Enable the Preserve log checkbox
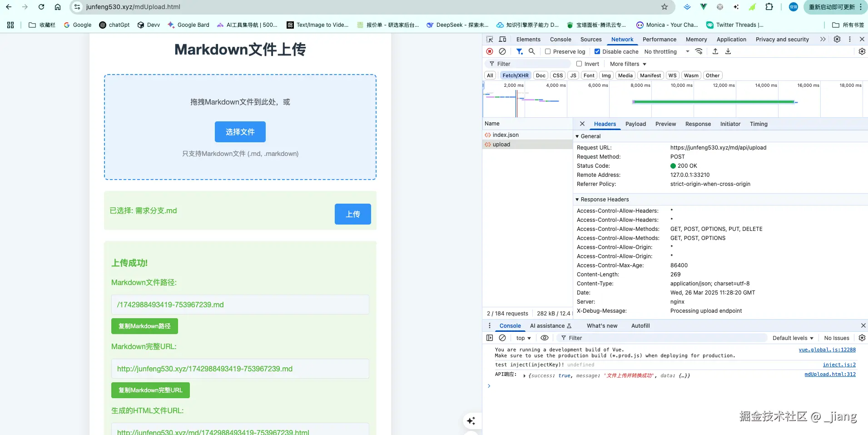 click(x=547, y=51)
